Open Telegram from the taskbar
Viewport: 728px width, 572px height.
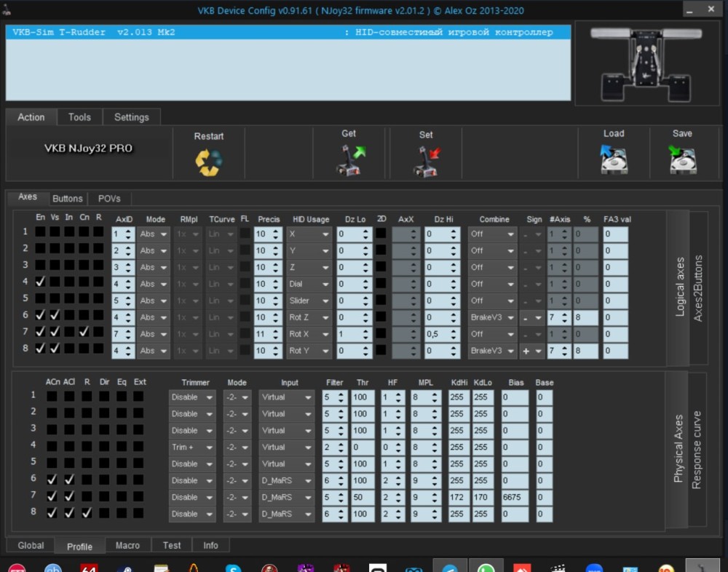(450, 568)
